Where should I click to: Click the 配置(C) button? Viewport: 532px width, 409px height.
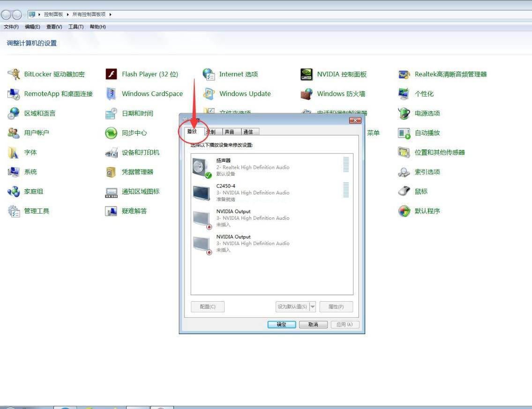pos(208,306)
